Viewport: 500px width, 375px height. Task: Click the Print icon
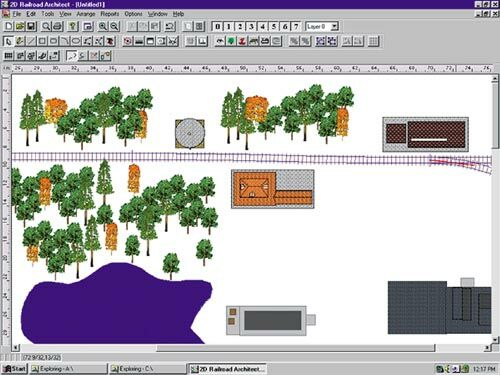tap(57, 26)
